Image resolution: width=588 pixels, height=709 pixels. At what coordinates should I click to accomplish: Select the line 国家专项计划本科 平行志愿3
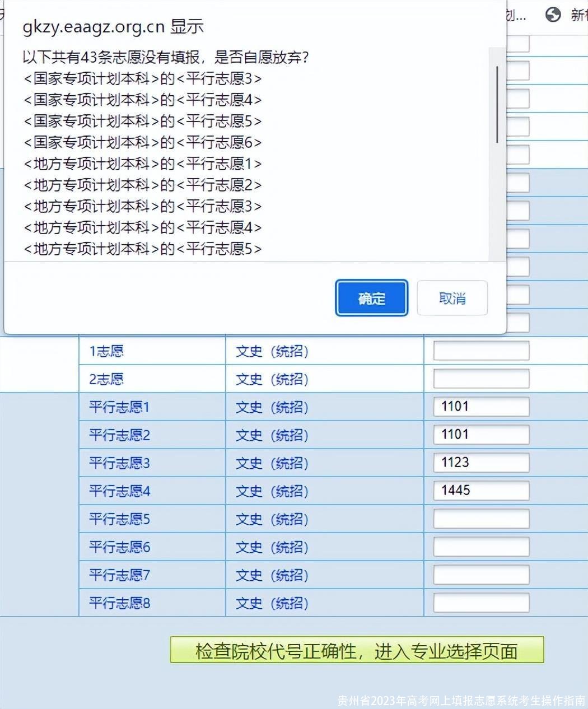coord(142,79)
